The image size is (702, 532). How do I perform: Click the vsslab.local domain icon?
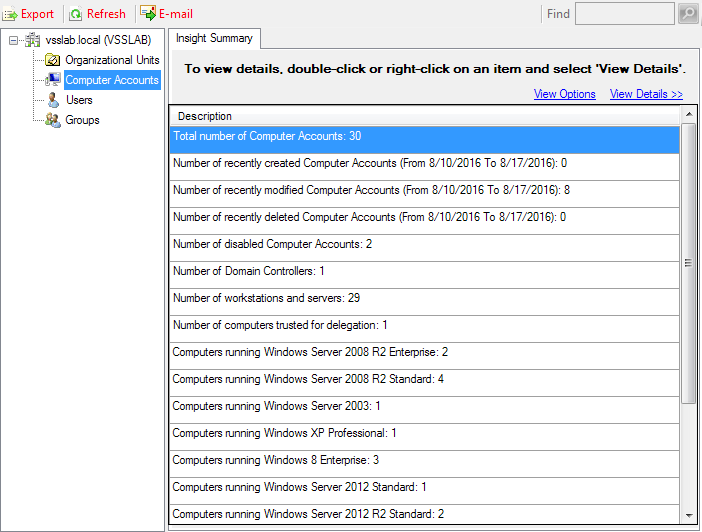(x=32, y=40)
